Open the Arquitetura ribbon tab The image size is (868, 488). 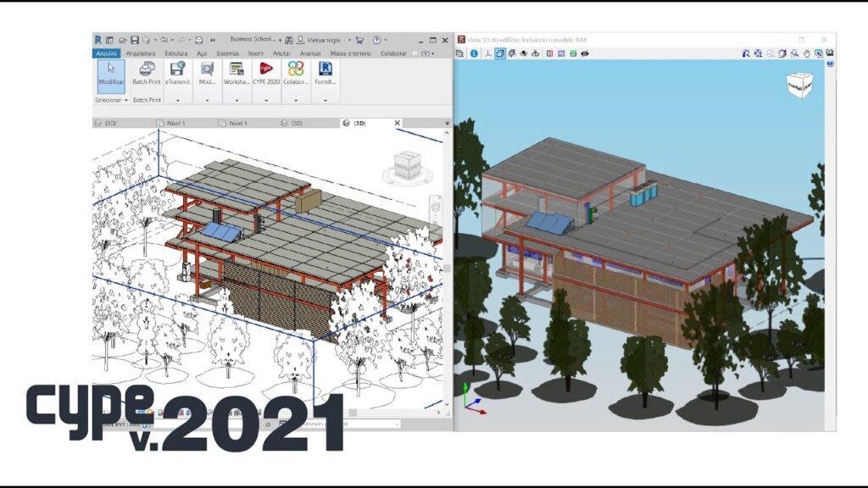click(147, 53)
